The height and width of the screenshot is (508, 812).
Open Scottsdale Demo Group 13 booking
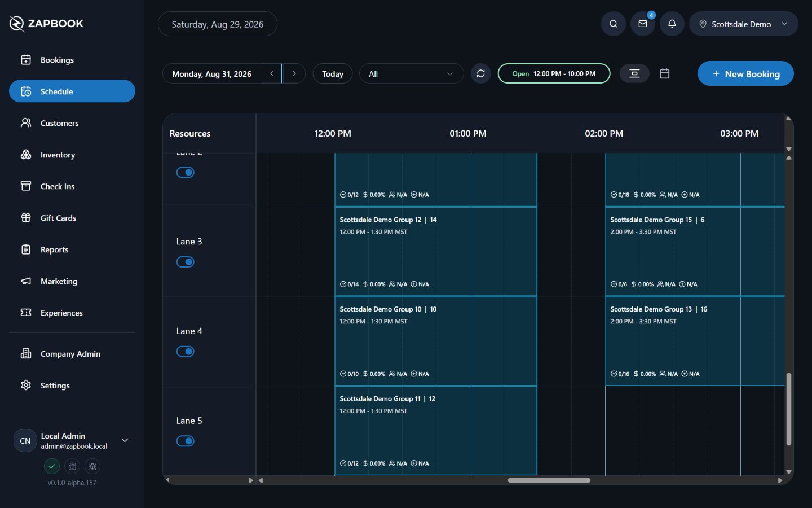coord(695,341)
